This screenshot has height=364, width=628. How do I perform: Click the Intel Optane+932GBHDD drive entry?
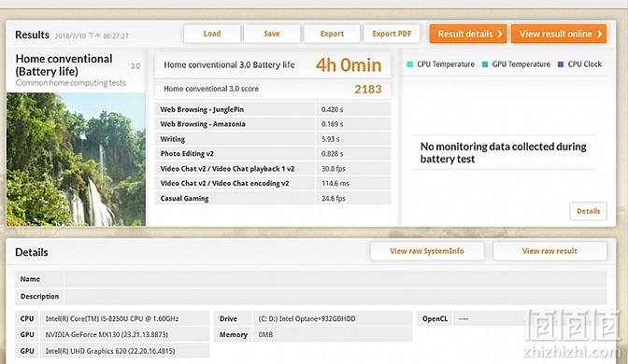pyautogui.click(x=307, y=319)
